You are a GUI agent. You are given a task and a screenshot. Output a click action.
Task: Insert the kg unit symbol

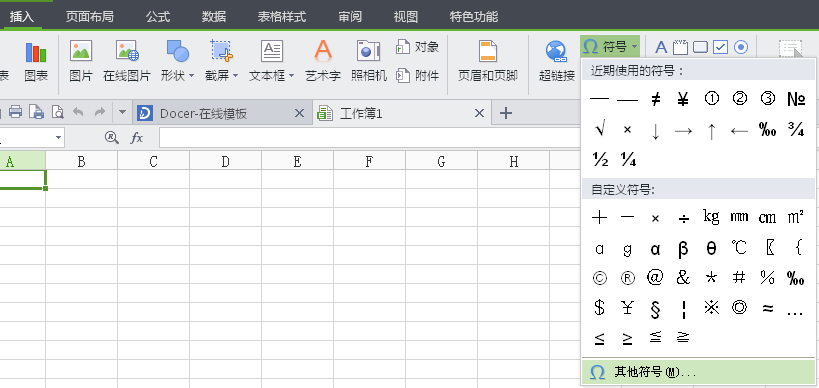point(711,217)
